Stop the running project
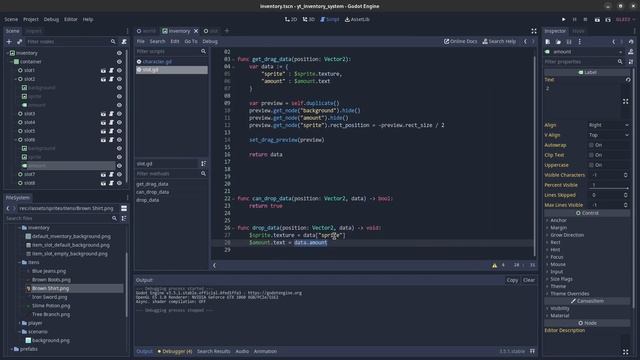 585,19
